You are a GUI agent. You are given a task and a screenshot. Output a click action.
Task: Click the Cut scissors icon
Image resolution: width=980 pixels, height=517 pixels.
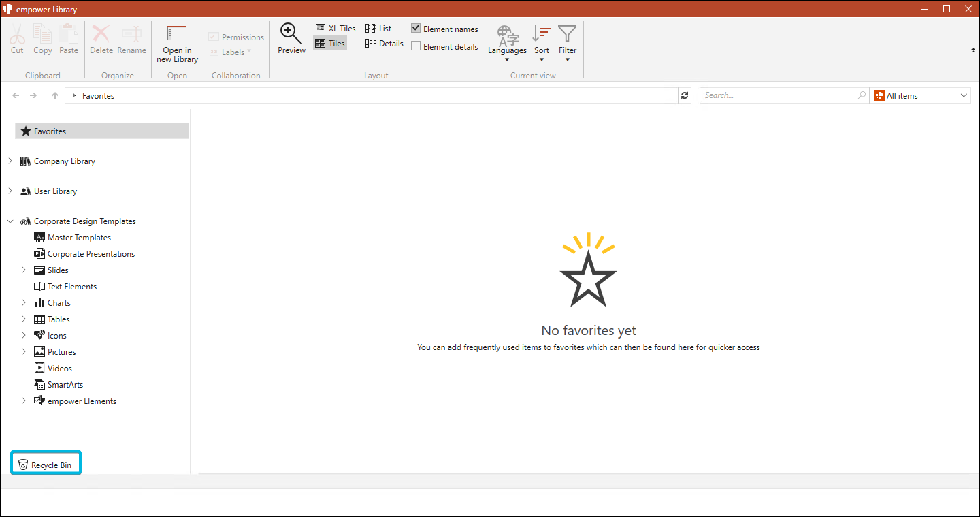click(x=17, y=33)
